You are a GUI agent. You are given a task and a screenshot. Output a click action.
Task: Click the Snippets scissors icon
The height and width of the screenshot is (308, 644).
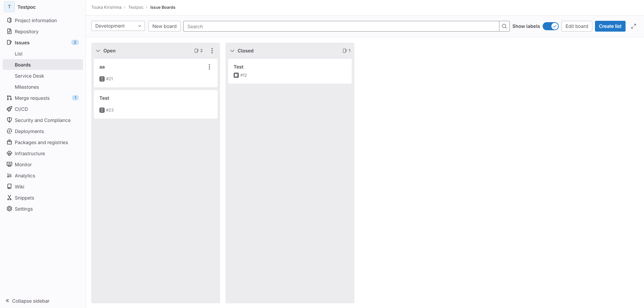pos(9,198)
